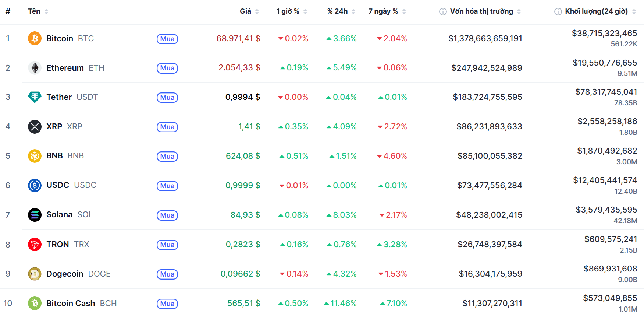The height and width of the screenshot is (319, 644).
Task: Click the XRP coin logo
Action: 35,127
